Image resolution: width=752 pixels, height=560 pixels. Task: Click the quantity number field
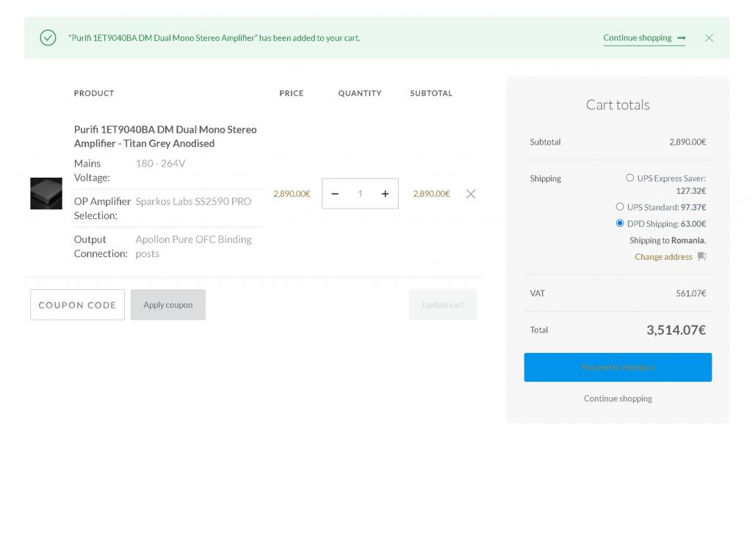pyautogui.click(x=360, y=194)
